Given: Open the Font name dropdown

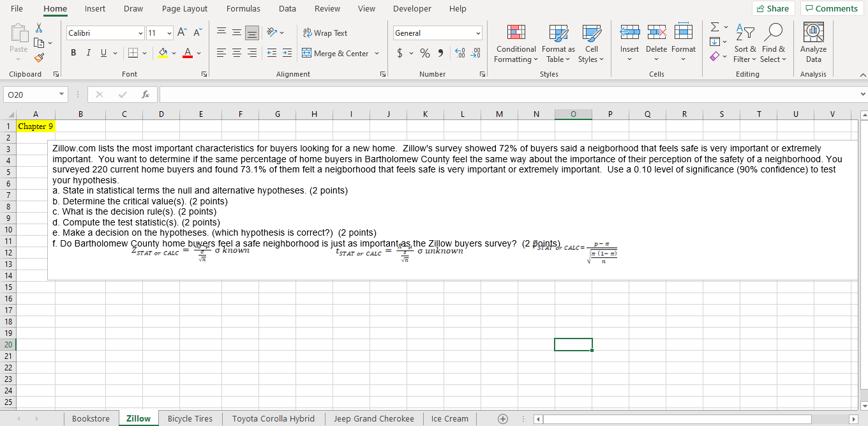Looking at the screenshot, I should click(140, 33).
